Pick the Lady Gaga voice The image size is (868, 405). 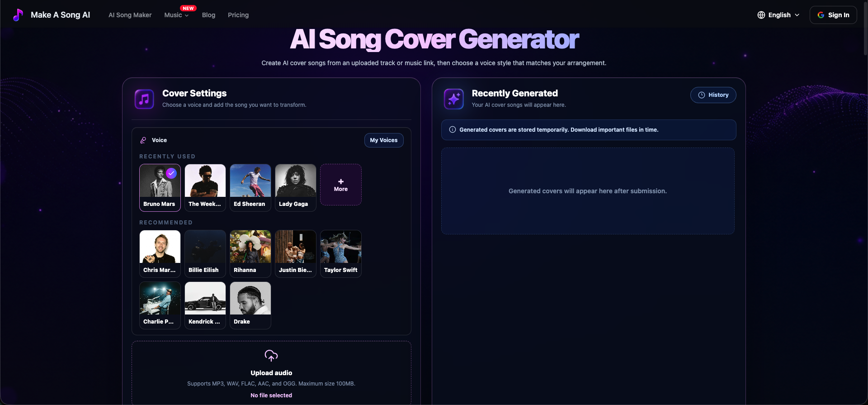click(296, 187)
